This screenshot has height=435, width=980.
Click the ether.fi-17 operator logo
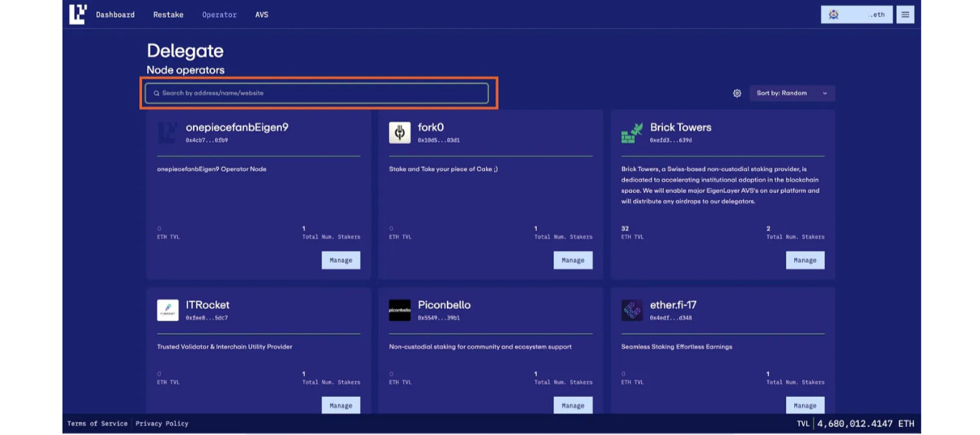click(632, 310)
